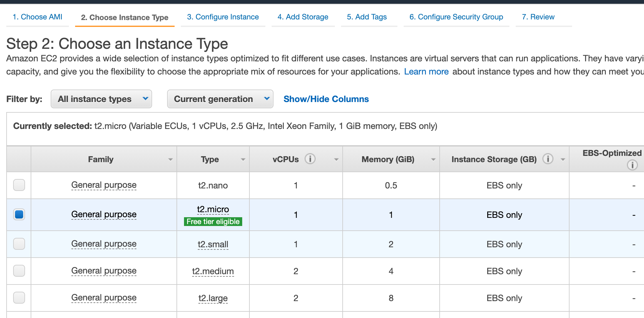This screenshot has height=318, width=644.
Task: Click General purpose link in t2.small row
Action: (x=104, y=244)
